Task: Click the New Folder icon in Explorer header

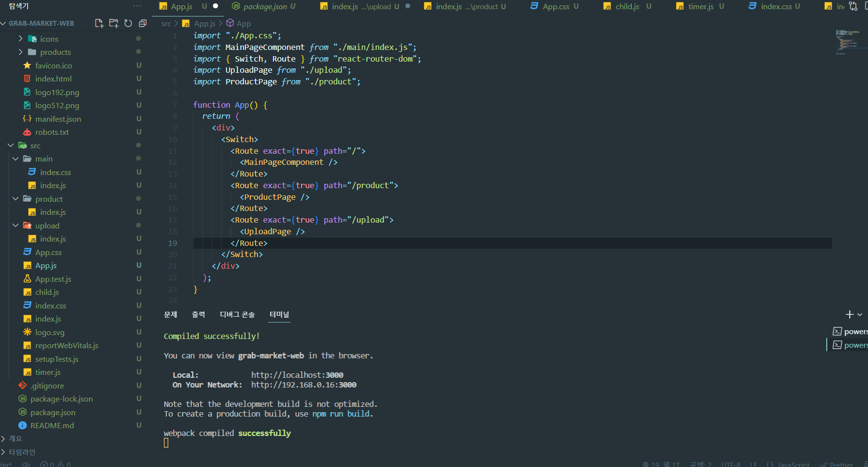Action: coord(113,23)
